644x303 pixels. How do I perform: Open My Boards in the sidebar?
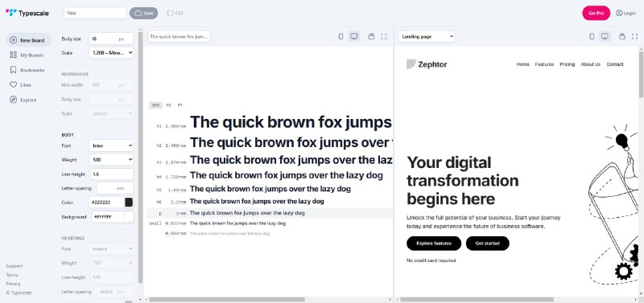(x=27, y=55)
